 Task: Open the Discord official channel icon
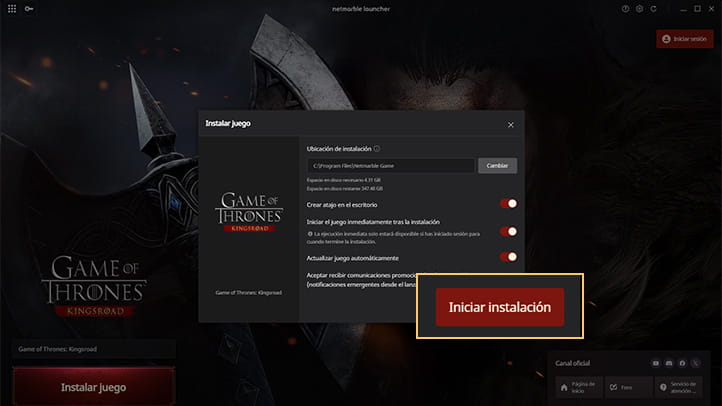[x=669, y=363]
